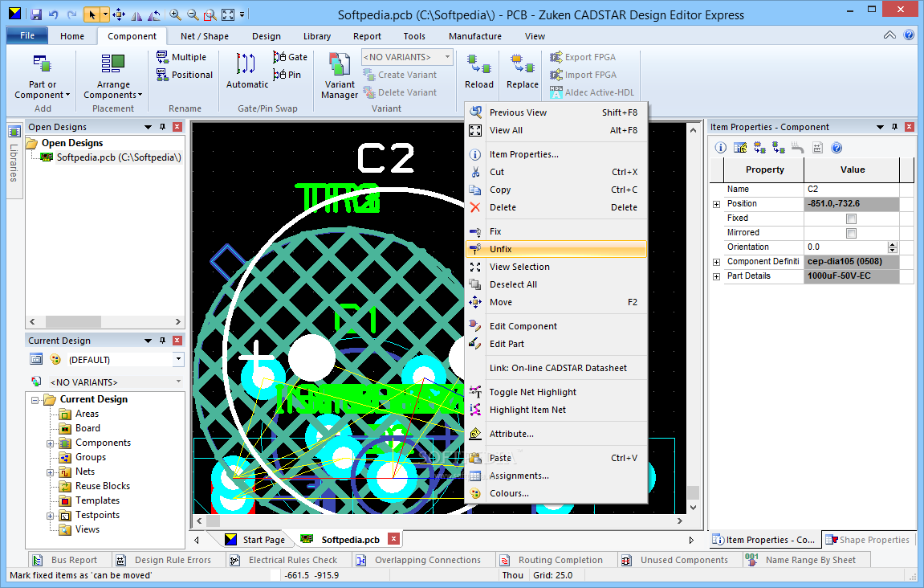Screen dimensions: 924x588
Task: Select Toggle Net Highlight in context menu
Action: coord(556,392)
